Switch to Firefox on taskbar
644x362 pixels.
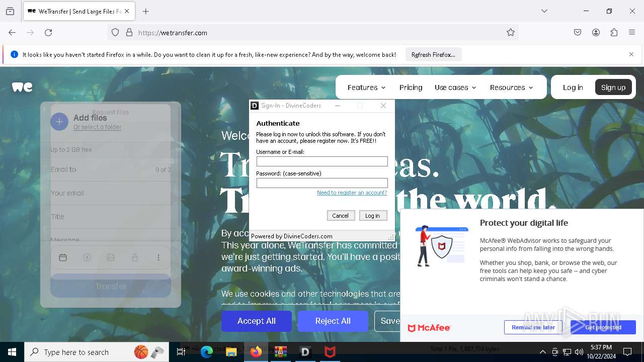[256, 352]
